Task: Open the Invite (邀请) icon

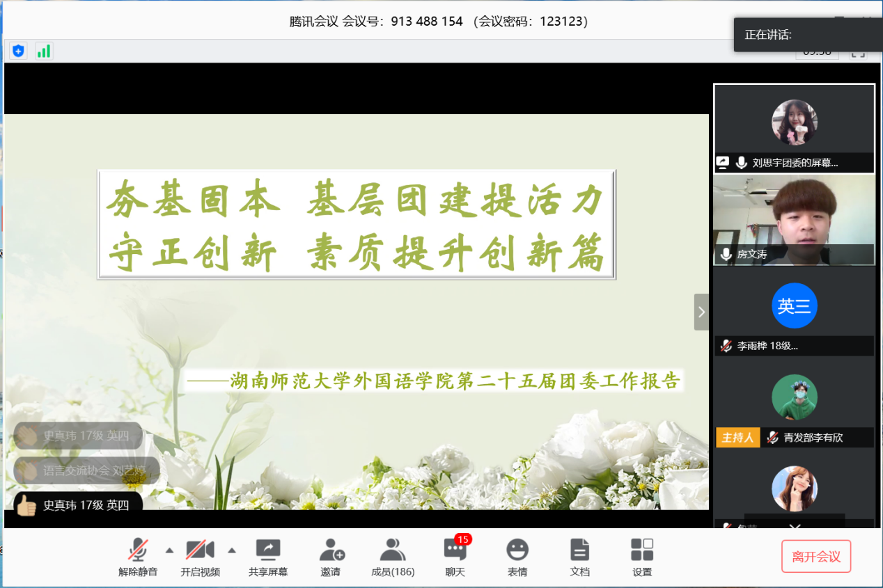Action: (331, 557)
